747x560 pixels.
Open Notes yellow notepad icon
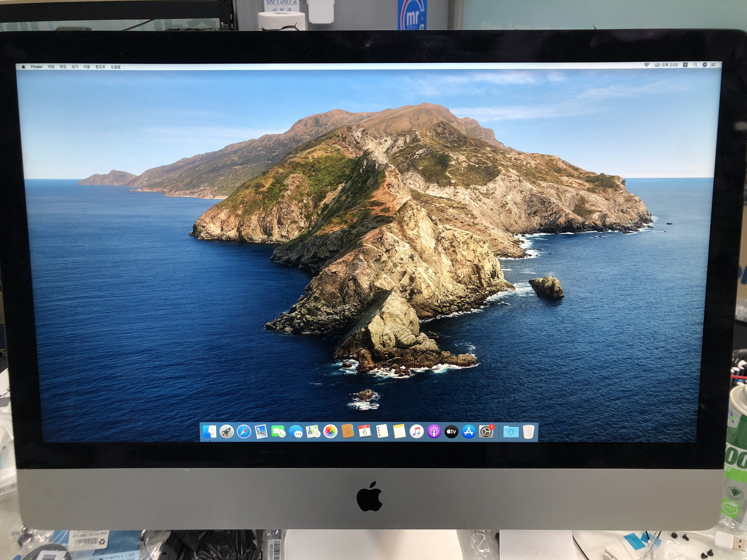399,431
